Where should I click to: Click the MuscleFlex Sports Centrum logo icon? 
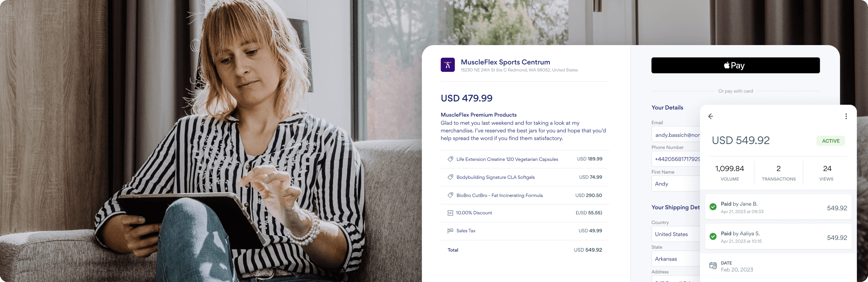[x=447, y=65]
